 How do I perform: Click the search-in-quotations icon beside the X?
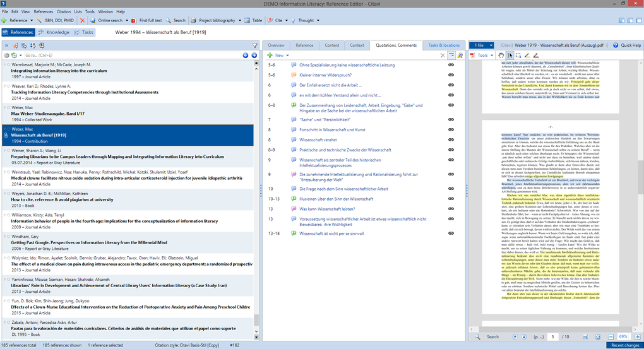point(460,55)
